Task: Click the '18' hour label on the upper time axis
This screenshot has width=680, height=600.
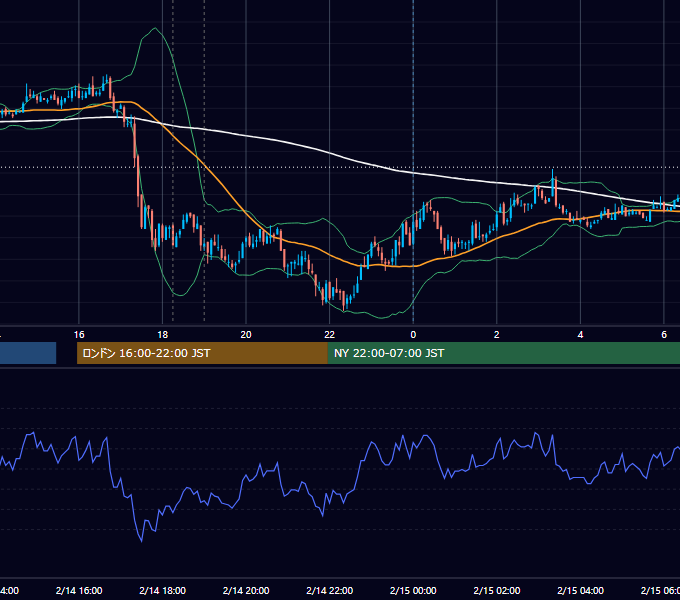Action: pyautogui.click(x=163, y=335)
